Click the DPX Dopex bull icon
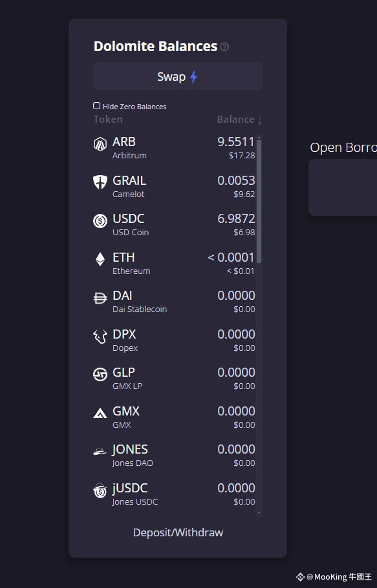Screen dimensions: 377x588 pos(100,337)
